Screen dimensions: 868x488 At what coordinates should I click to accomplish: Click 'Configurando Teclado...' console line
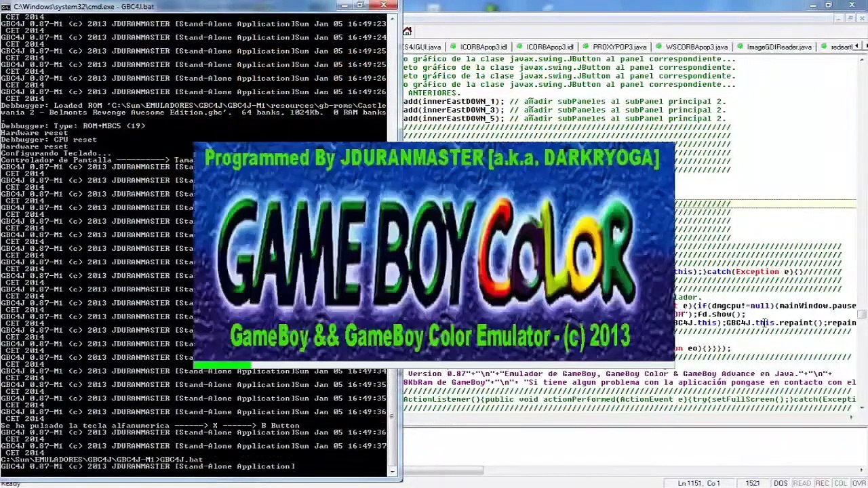click(56, 153)
